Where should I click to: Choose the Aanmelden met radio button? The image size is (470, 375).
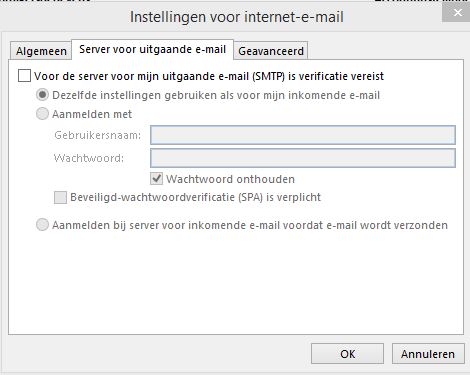coord(42,114)
